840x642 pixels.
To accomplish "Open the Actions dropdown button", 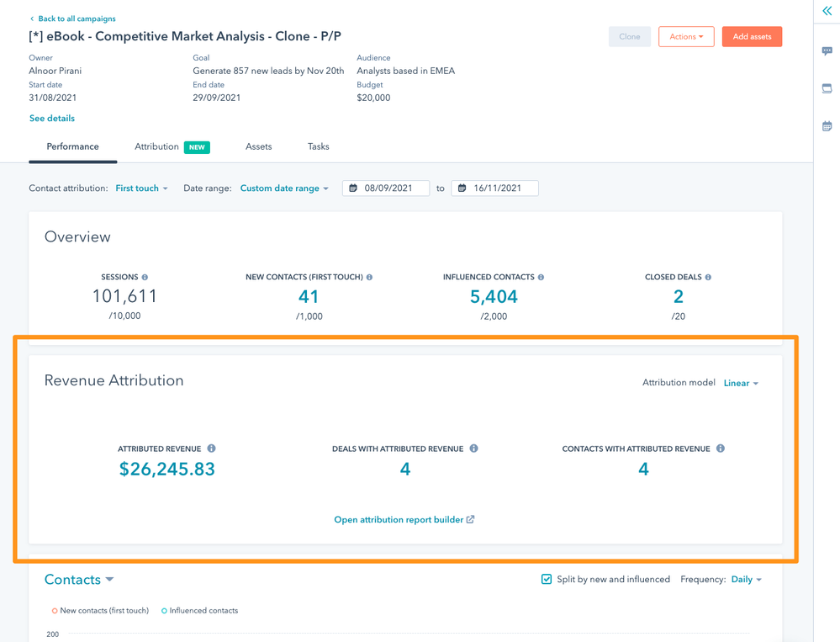I will point(686,36).
